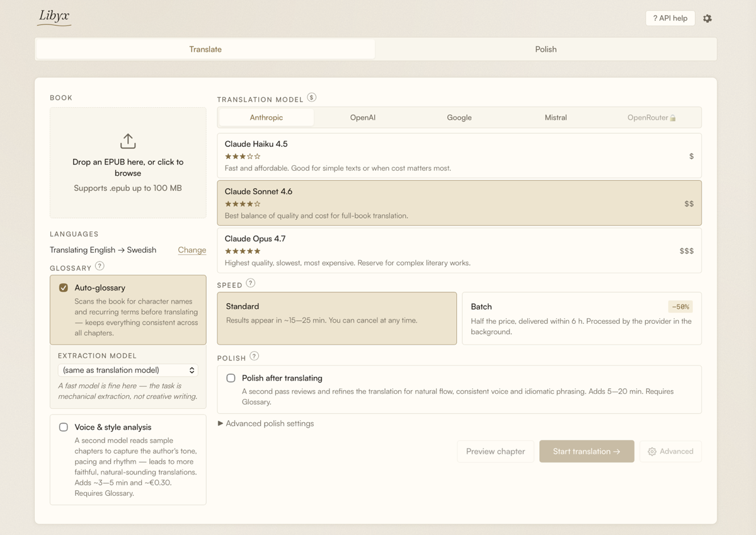The width and height of the screenshot is (756, 535).
Task: Click the $$$ price marker
Action: click(687, 251)
